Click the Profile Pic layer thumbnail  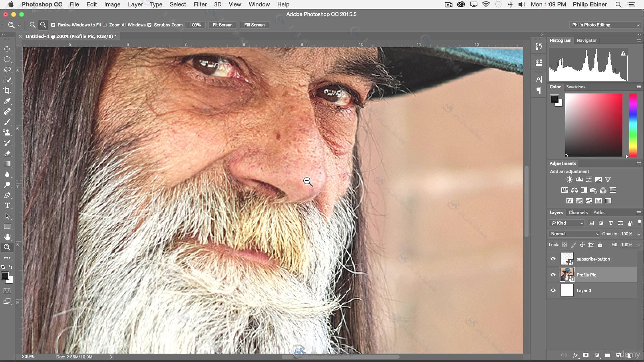point(567,275)
